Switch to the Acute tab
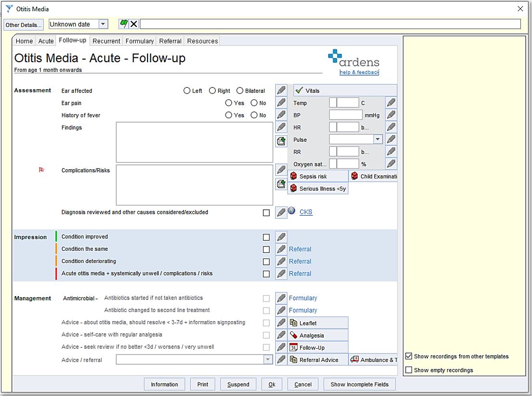The height and width of the screenshot is (396, 532). pyautogui.click(x=46, y=41)
